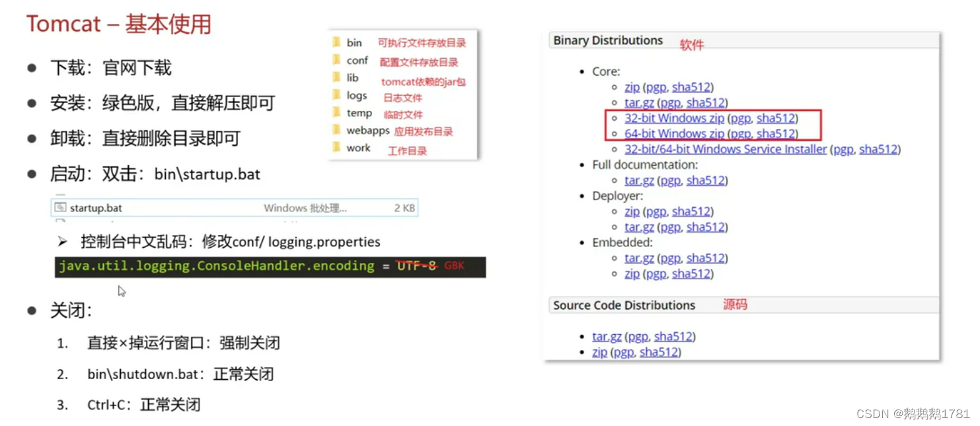Click the red GBK encoding value
Viewport: 980px width, 426px height.
click(454, 266)
